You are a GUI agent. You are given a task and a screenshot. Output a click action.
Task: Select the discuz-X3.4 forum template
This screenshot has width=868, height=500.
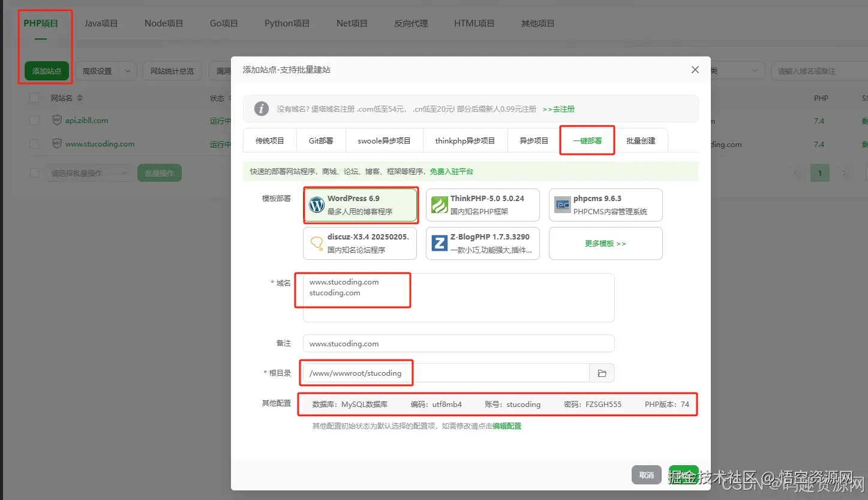tap(360, 243)
